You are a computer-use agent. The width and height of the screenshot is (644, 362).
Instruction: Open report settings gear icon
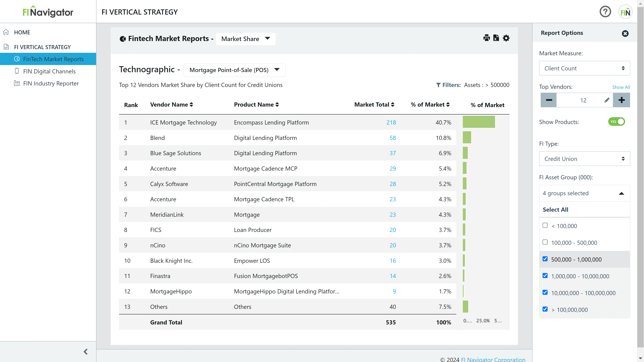pos(506,38)
